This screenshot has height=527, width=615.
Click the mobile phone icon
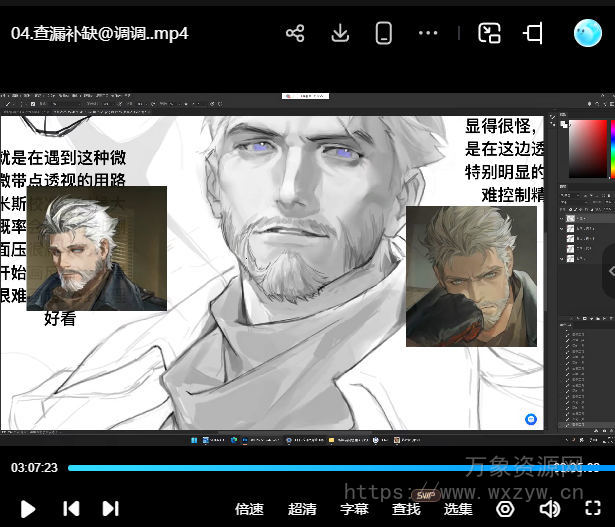pyautogui.click(x=383, y=34)
